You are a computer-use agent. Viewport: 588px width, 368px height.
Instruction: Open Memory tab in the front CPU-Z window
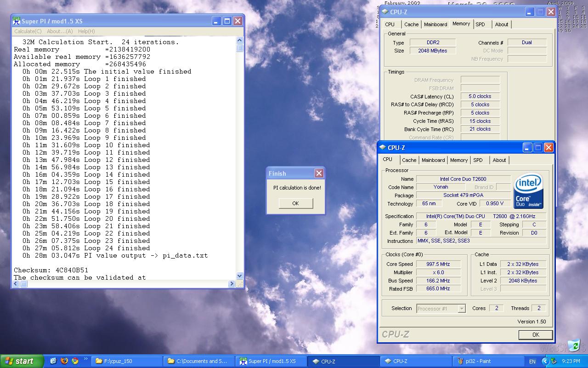click(459, 160)
